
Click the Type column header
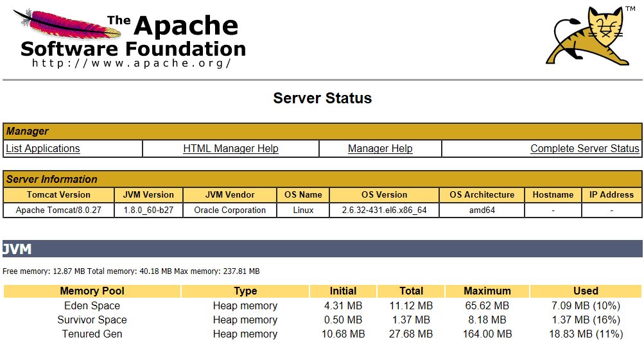click(245, 291)
